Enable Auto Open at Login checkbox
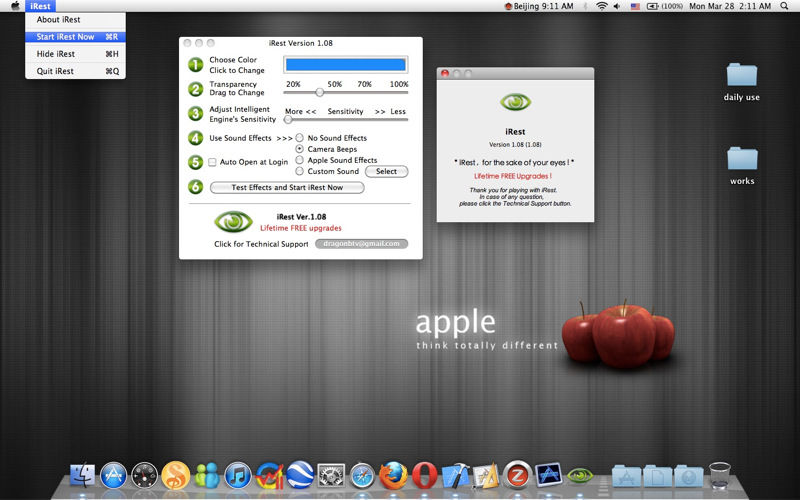The height and width of the screenshot is (500, 800). click(212, 162)
